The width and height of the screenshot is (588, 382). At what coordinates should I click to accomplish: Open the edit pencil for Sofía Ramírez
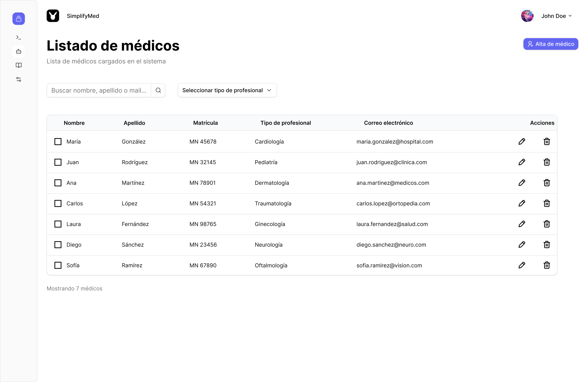(522, 265)
